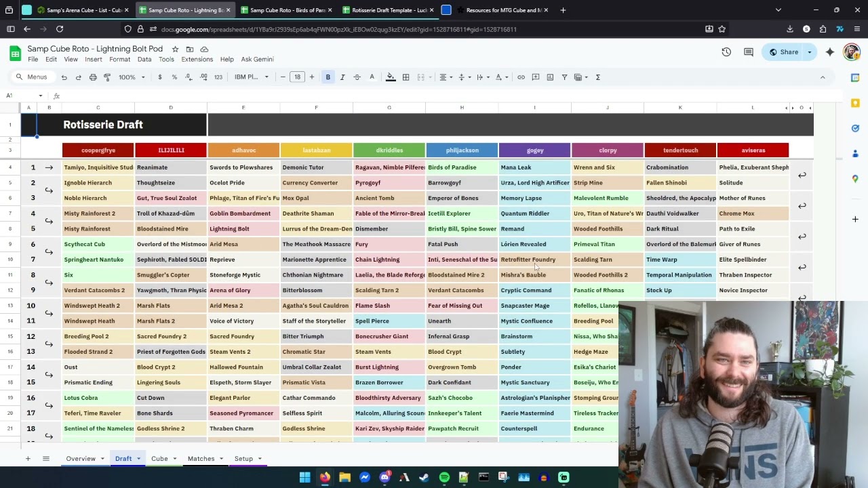Open the font family dropdown
This screenshot has width=868, height=488.
click(x=252, y=77)
